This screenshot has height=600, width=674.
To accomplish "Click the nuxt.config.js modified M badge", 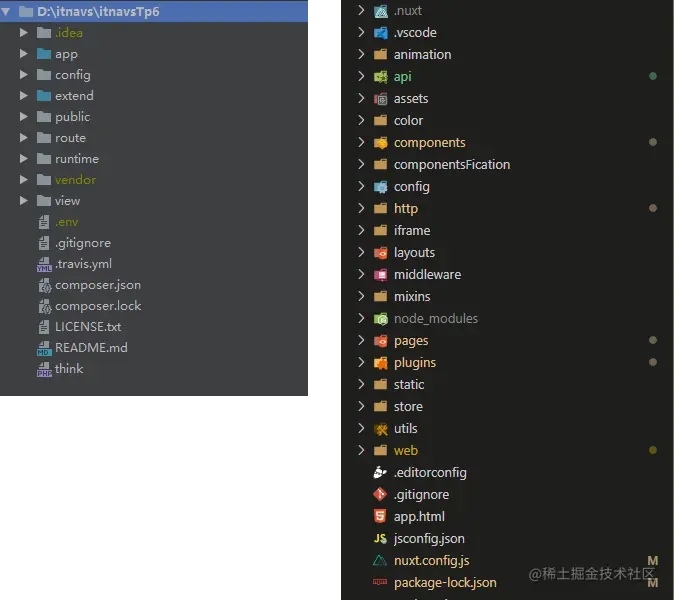I will [x=653, y=560].
